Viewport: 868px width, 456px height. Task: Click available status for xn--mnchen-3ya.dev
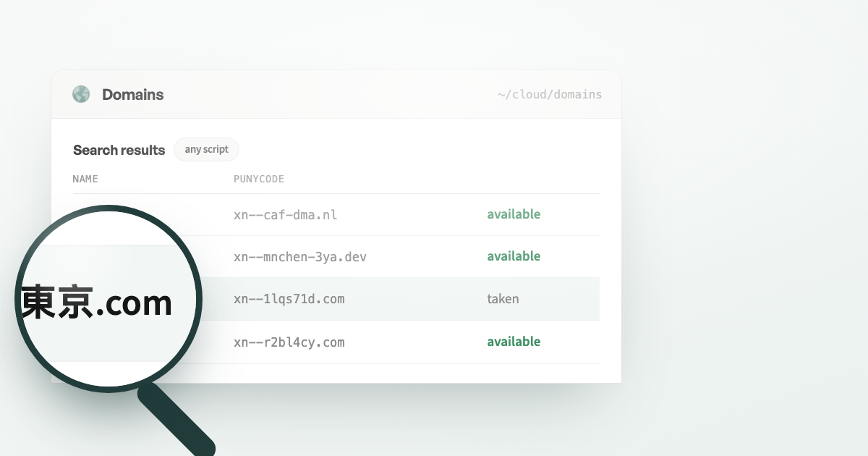pos(514,256)
